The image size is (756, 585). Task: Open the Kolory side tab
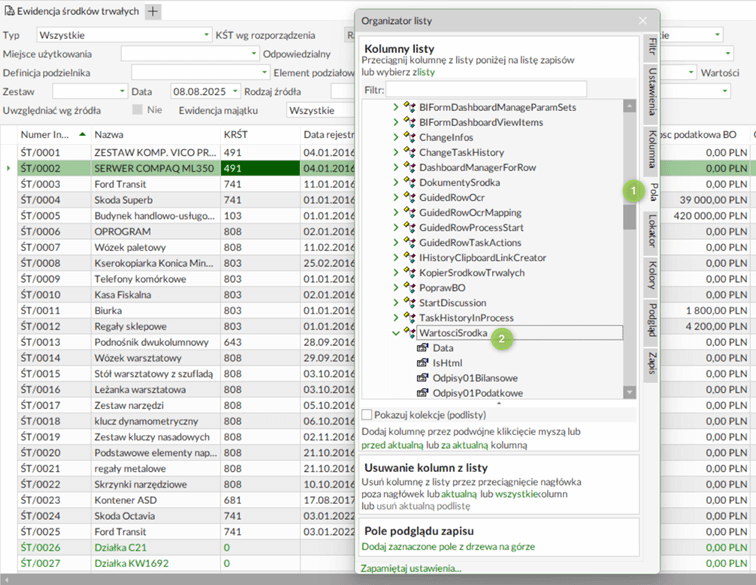(x=651, y=275)
